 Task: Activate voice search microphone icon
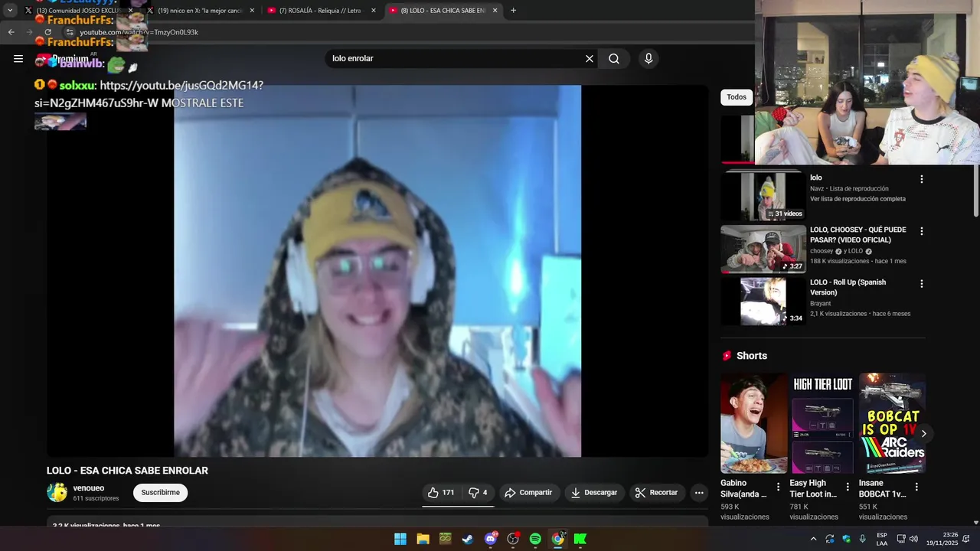(x=648, y=59)
